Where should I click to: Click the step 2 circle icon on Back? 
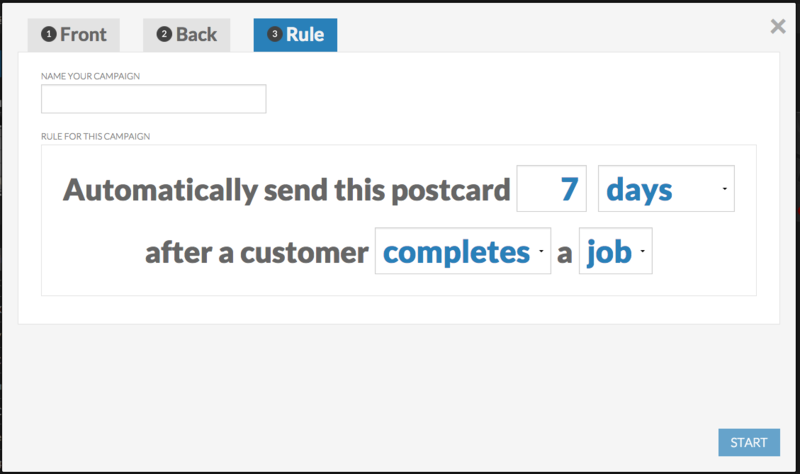click(x=164, y=35)
